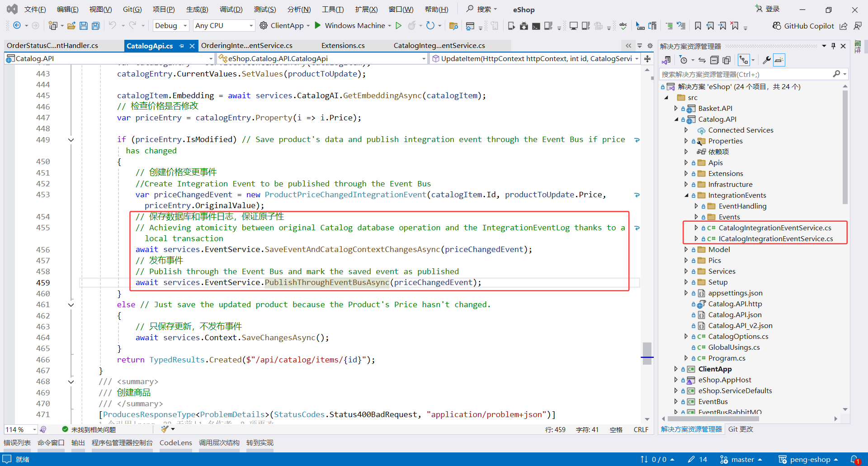The image size is (868, 466).
Task: Open GitHub Copilot button
Action: tap(803, 26)
